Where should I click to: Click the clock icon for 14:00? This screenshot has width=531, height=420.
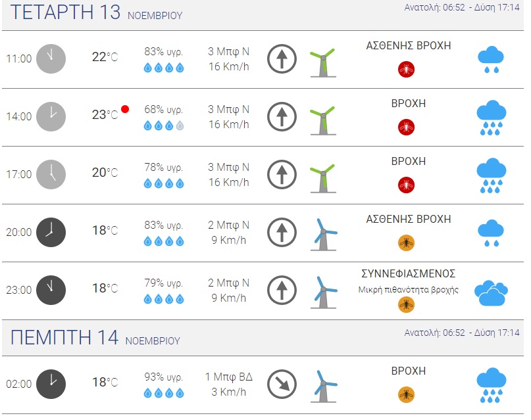51,117
